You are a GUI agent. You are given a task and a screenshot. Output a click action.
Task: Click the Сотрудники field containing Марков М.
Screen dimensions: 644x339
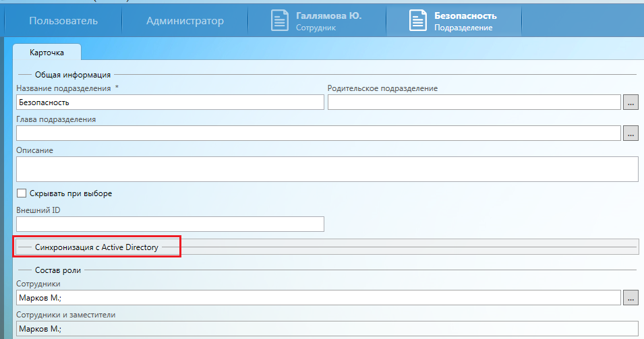point(318,298)
